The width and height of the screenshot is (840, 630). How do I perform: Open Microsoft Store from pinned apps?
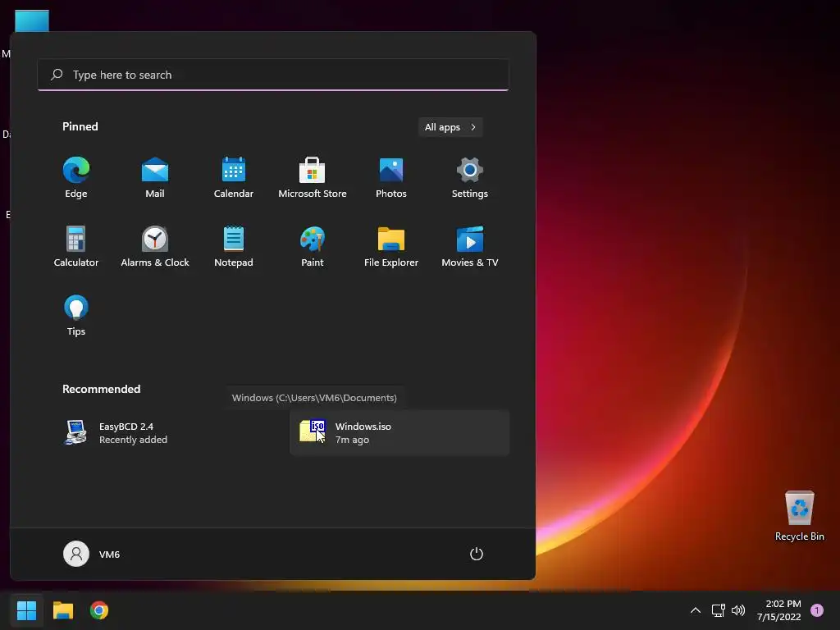click(313, 177)
